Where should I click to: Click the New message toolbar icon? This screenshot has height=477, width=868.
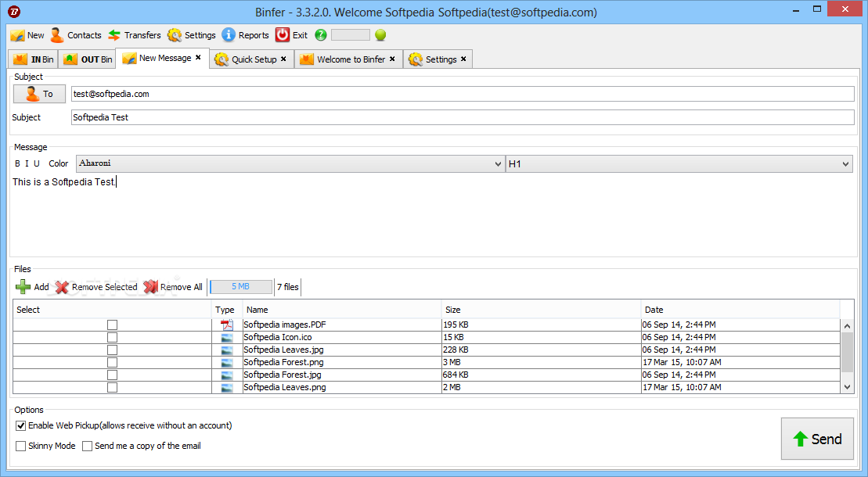(x=18, y=35)
